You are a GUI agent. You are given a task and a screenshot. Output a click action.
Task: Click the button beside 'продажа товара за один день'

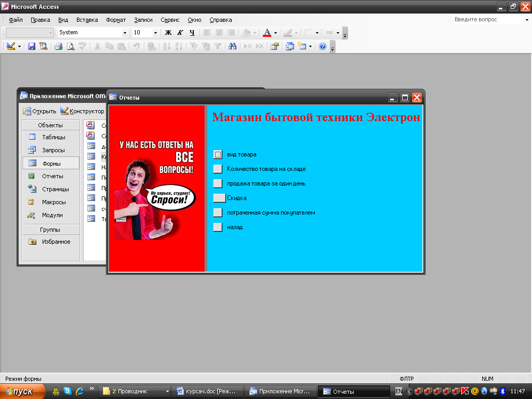[x=218, y=183]
